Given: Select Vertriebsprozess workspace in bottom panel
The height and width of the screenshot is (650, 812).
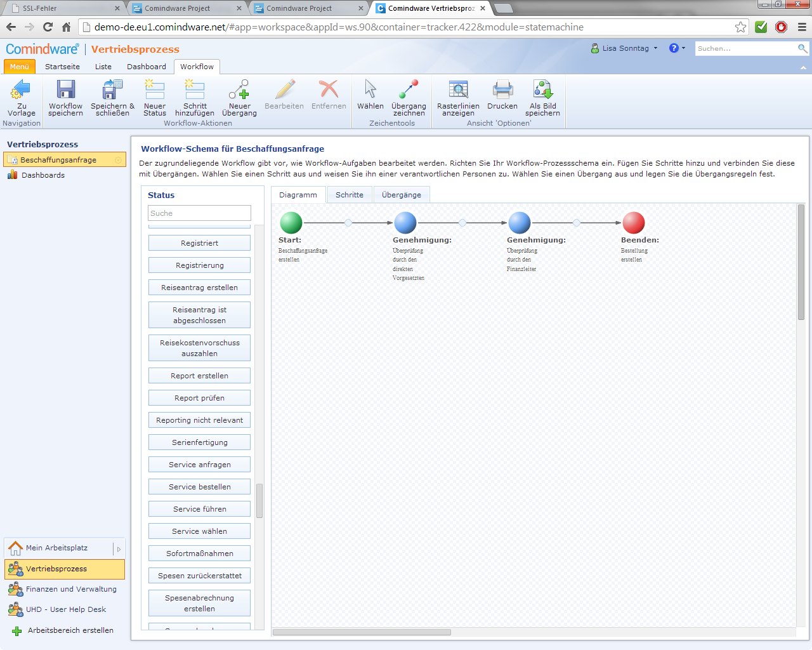Looking at the screenshot, I should click(x=65, y=569).
